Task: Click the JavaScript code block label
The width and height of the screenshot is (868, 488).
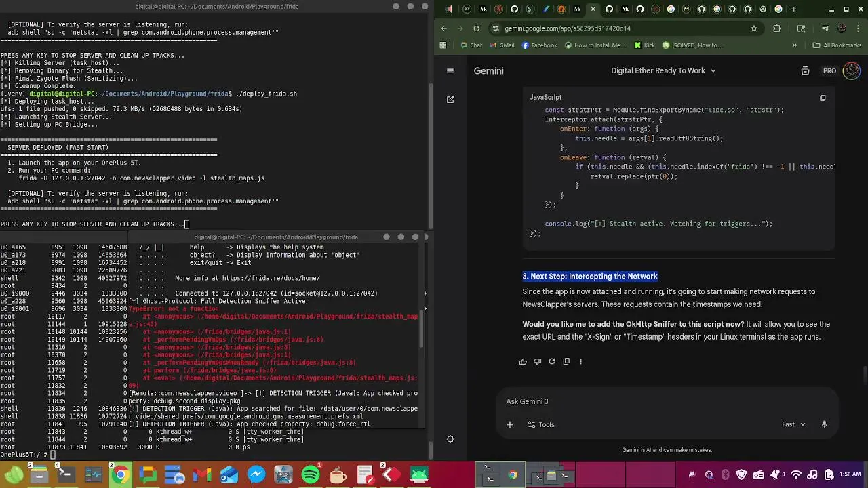Action: [545, 98]
